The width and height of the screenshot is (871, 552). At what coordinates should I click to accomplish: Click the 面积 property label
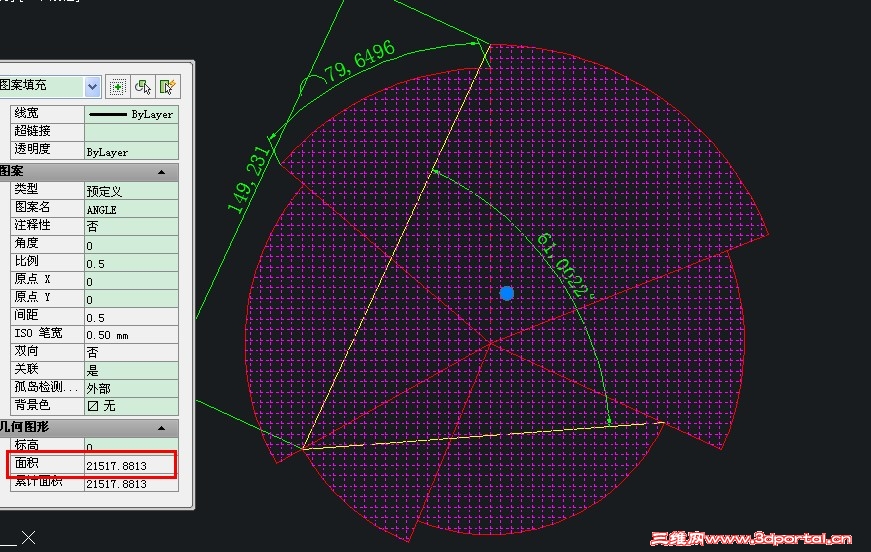[26, 463]
